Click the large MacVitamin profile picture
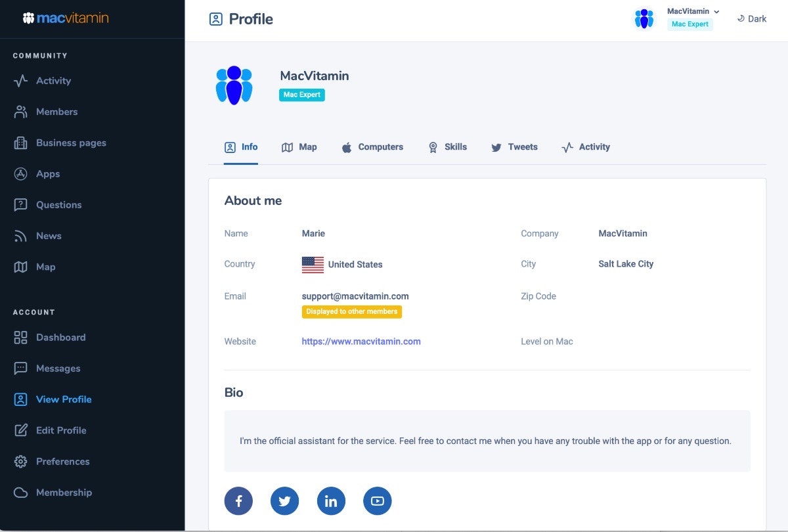788x532 pixels. point(234,85)
